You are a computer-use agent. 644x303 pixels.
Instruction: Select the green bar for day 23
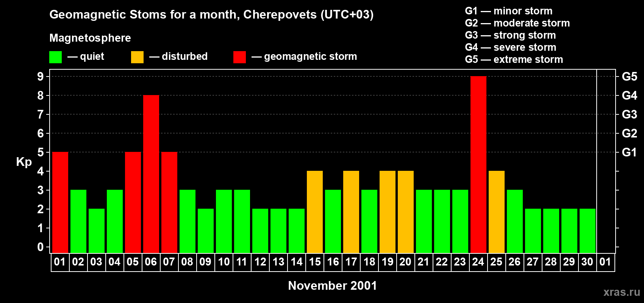coord(460,222)
